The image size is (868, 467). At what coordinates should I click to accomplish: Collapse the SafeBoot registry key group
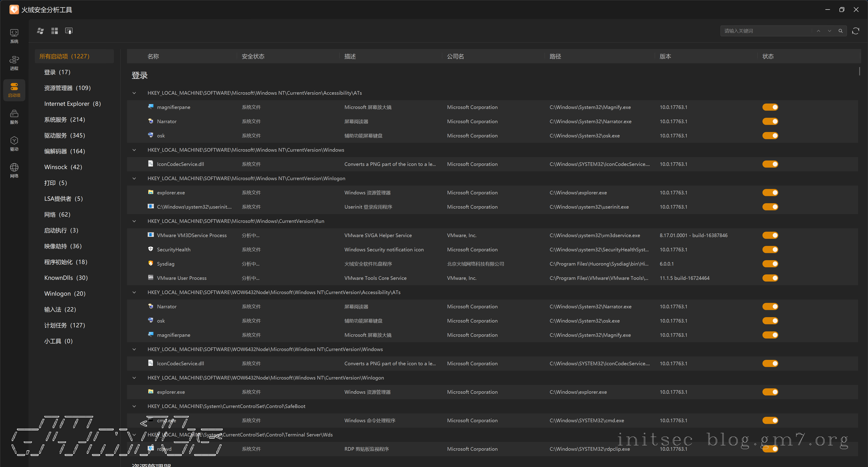134,406
